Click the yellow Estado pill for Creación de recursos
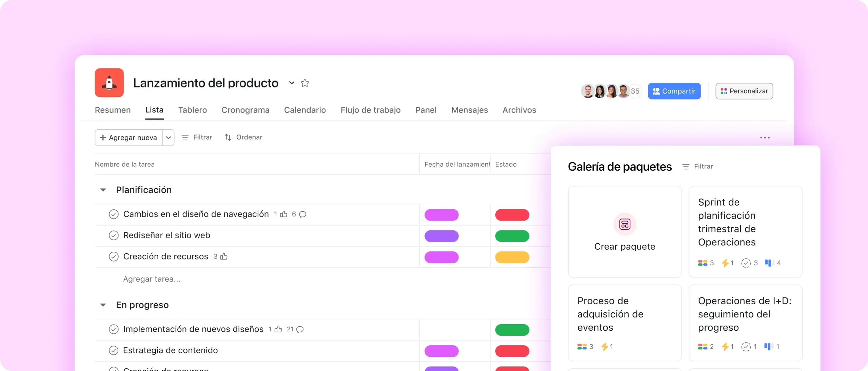The height and width of the screenshot is (371, 868). (x=512, y=257)
